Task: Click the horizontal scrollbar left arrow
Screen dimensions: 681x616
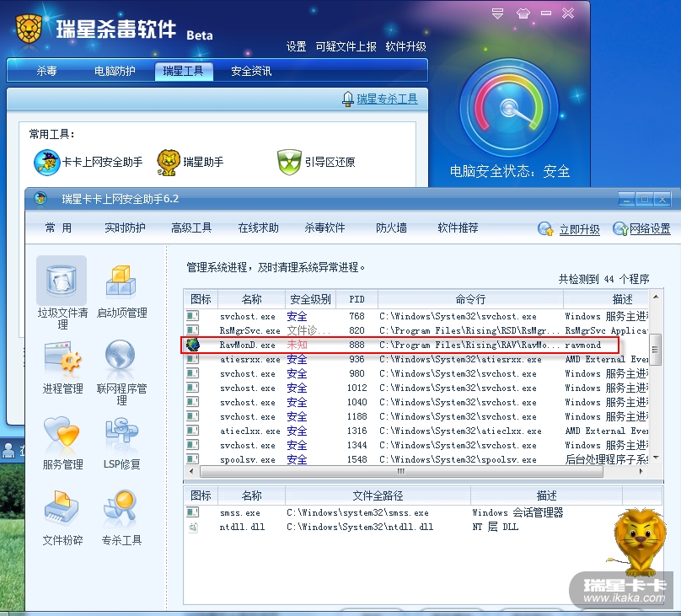Action: tap(191, 471)
